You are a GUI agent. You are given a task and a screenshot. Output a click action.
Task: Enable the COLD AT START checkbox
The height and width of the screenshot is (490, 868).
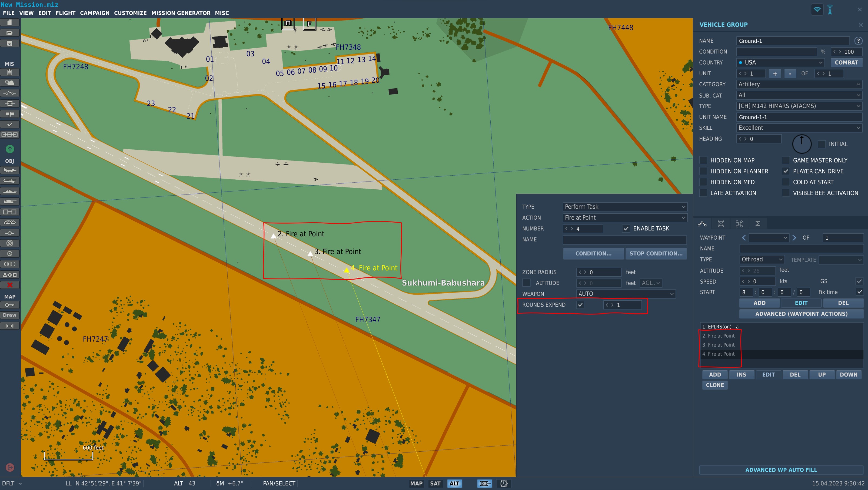tap(786, 182)
